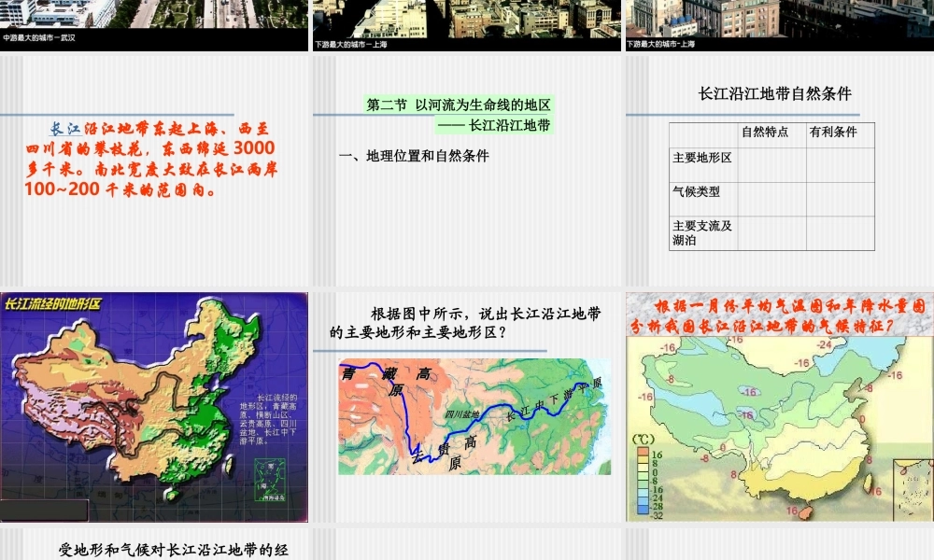
Task: Click the legend text listing 青藏高原、横断山区
Action: click(268, 419)
